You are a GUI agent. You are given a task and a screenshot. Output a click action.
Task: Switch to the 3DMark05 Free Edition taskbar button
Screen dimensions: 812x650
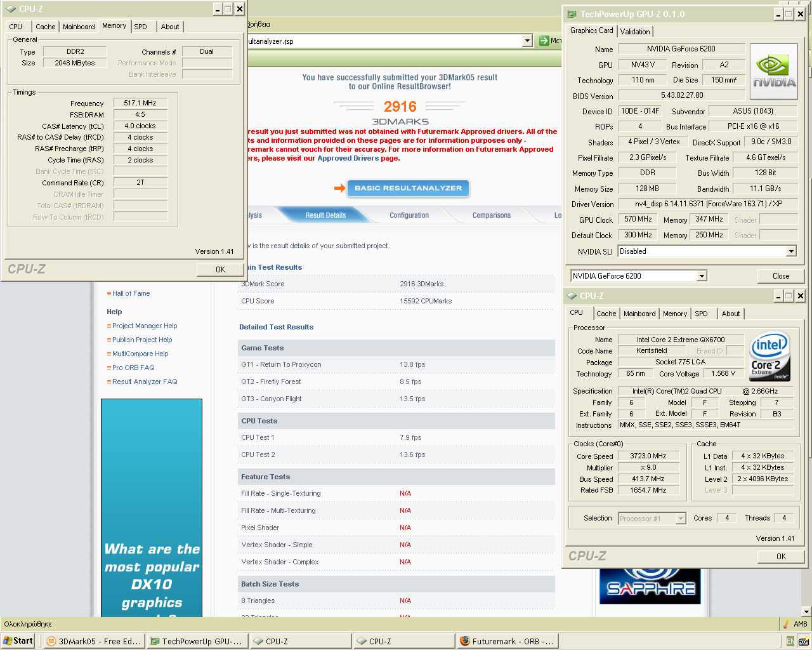click(95, 641)
